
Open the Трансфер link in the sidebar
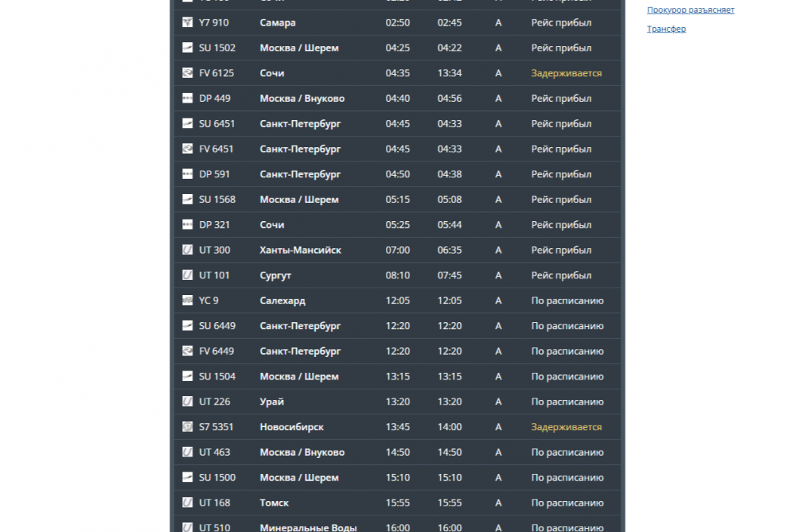(x=666, y=29)
